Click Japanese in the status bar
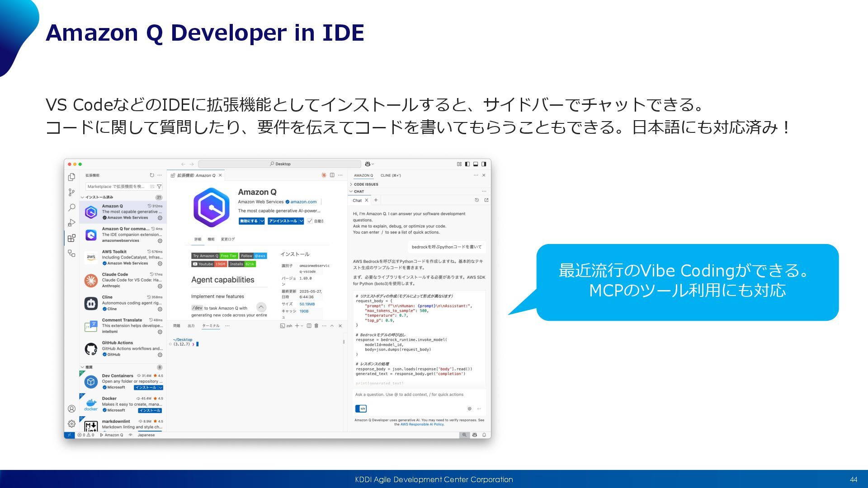The image size is (868, 488). click(146, 435)
